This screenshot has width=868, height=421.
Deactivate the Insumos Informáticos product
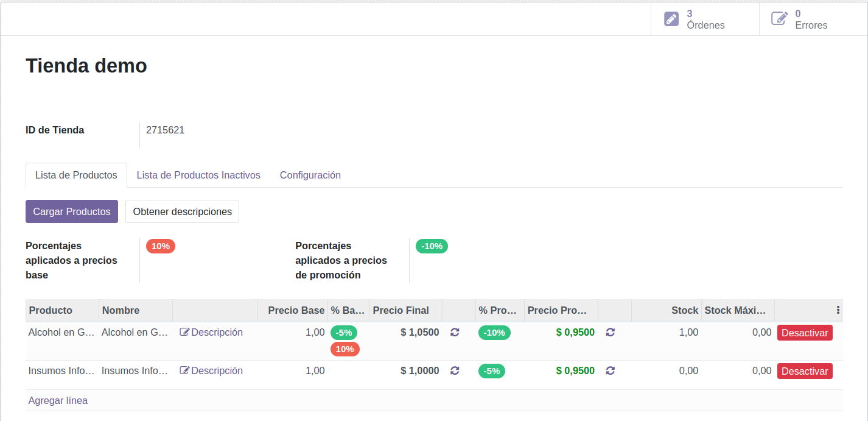(804, 371)
